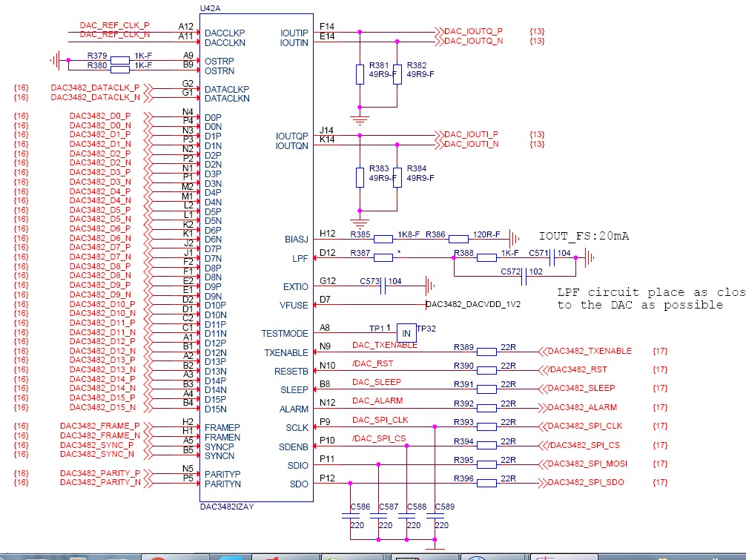Click the R393 22R resistor symbol
The image size is (746, 560).
pos(486,426)
